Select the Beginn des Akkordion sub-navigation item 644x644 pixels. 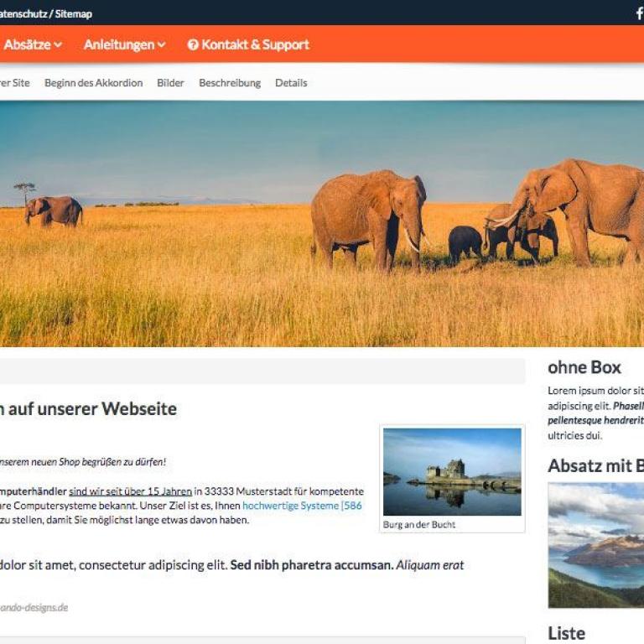[x=94, y=82]
